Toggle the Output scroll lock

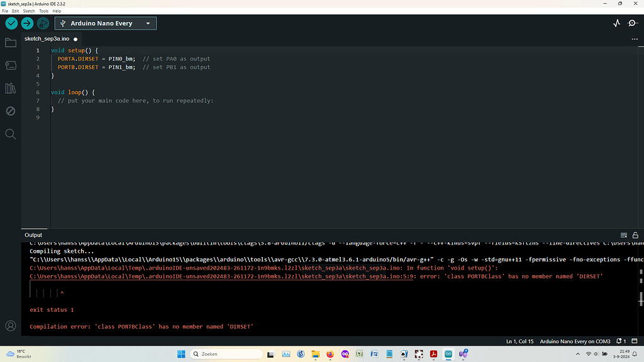(636, 234)
